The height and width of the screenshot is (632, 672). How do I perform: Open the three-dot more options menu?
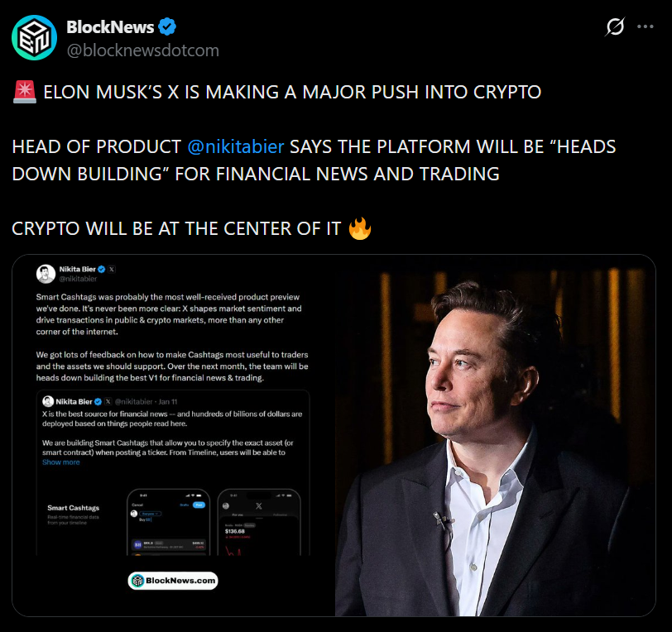pos(645,26)
